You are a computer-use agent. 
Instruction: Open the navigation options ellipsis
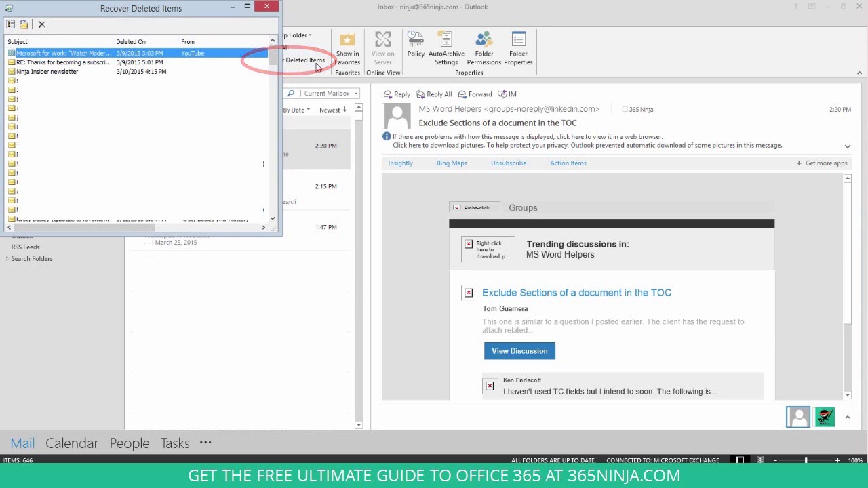tap(205, 443)
